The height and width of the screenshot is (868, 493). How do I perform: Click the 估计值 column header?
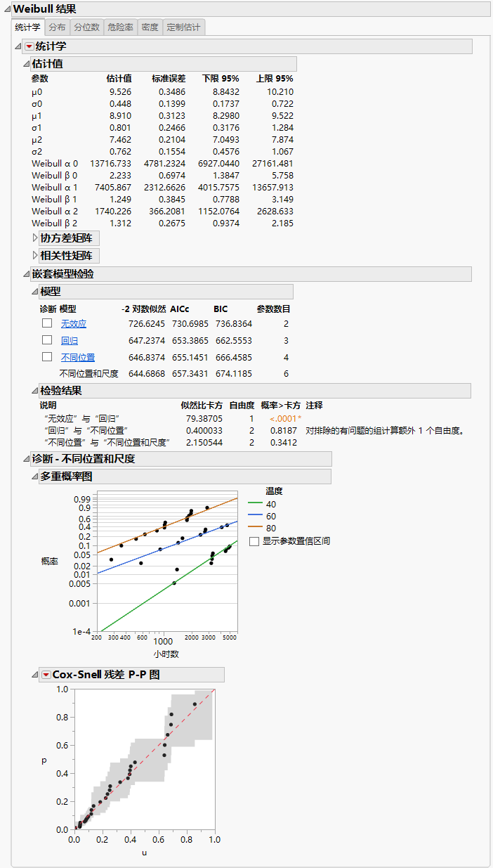(x=119, y=79)
